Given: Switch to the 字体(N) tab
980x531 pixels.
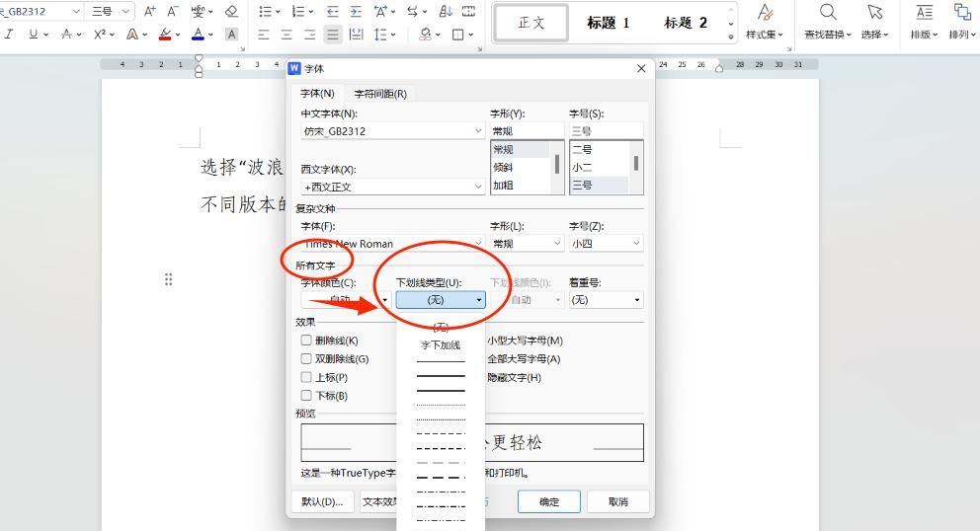Looking at the screenshot, I should click(317, 94).
